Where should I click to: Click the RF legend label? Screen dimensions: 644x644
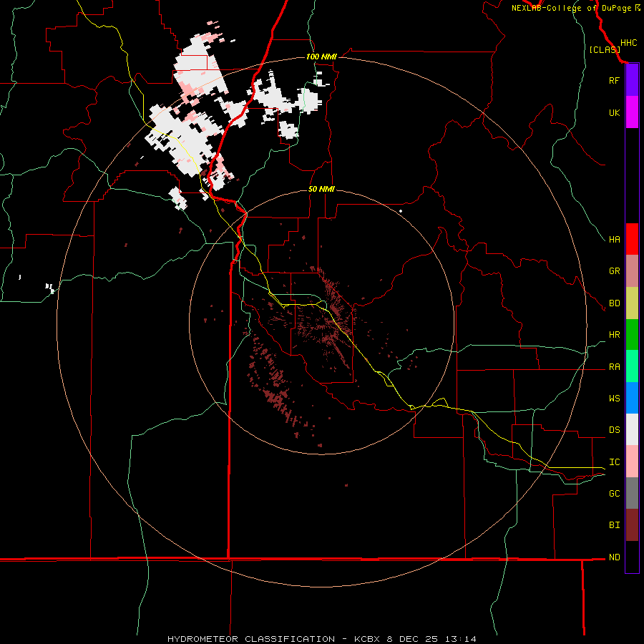click(x=614, y=81)
